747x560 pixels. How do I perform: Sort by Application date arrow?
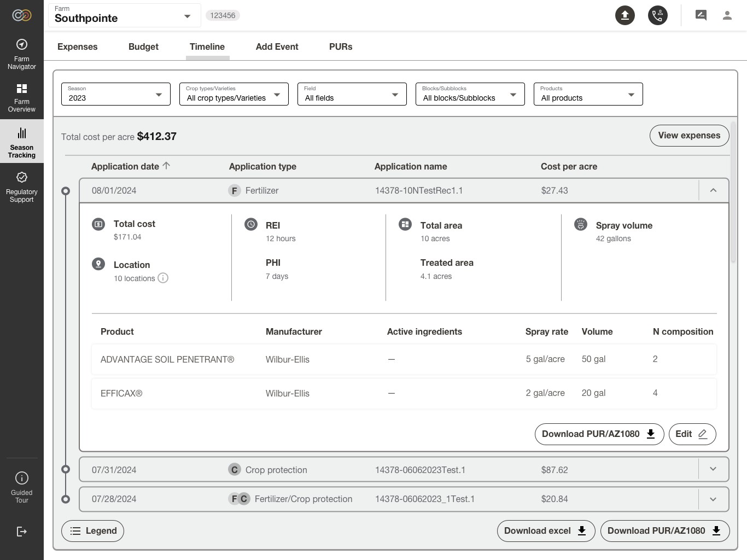pos(167,166)
